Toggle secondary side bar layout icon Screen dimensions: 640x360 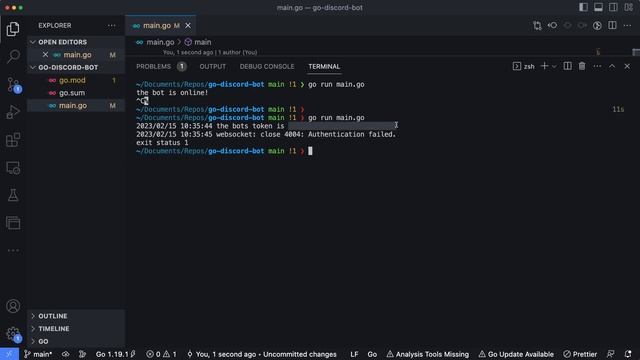pos(613,7)
